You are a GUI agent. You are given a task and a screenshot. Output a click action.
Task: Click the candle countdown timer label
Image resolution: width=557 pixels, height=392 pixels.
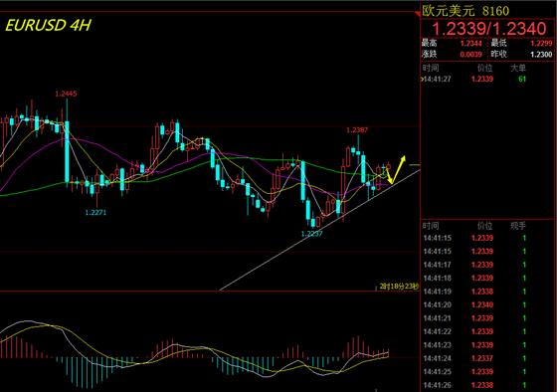click(399, 287)
